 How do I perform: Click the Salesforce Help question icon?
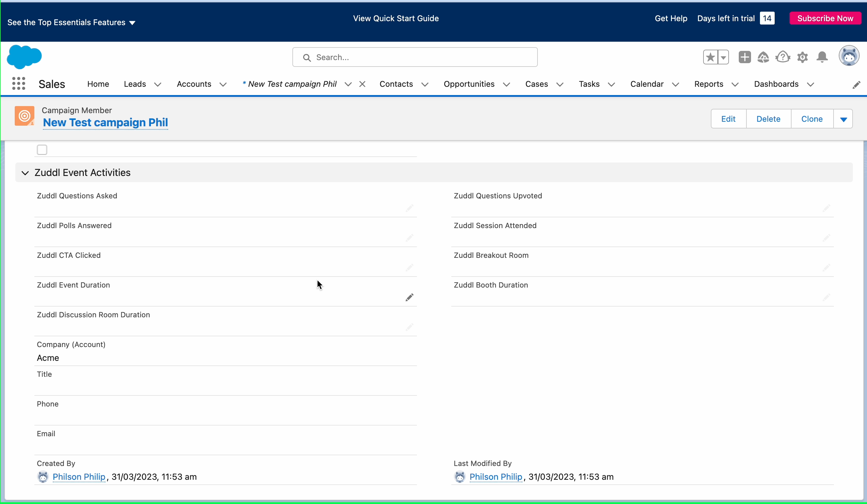click(x=783, y=57)
